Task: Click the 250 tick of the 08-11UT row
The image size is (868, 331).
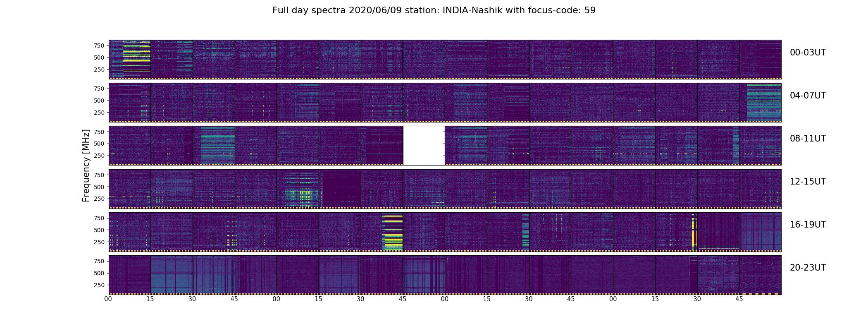Action: tap(99, 156)
